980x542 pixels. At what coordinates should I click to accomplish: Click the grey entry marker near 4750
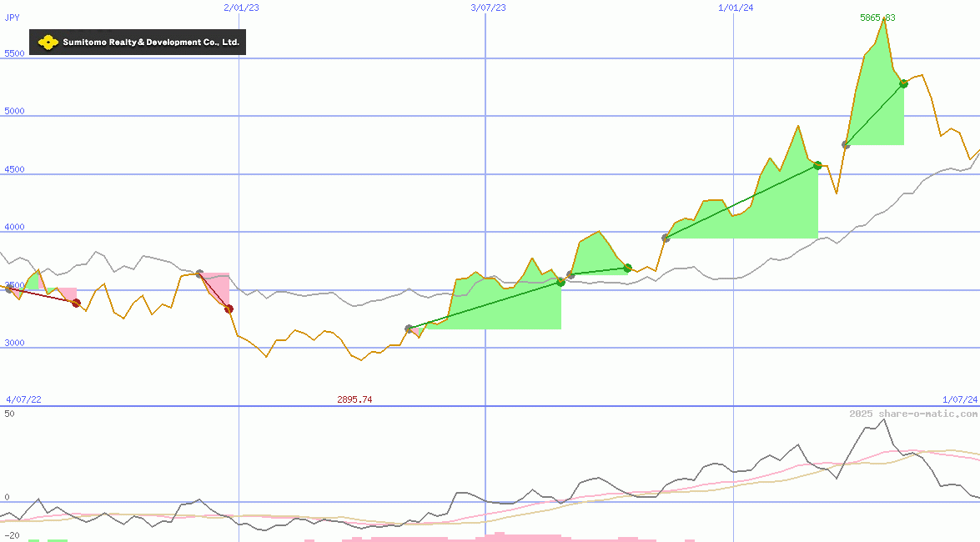click(x=847, y=145)
